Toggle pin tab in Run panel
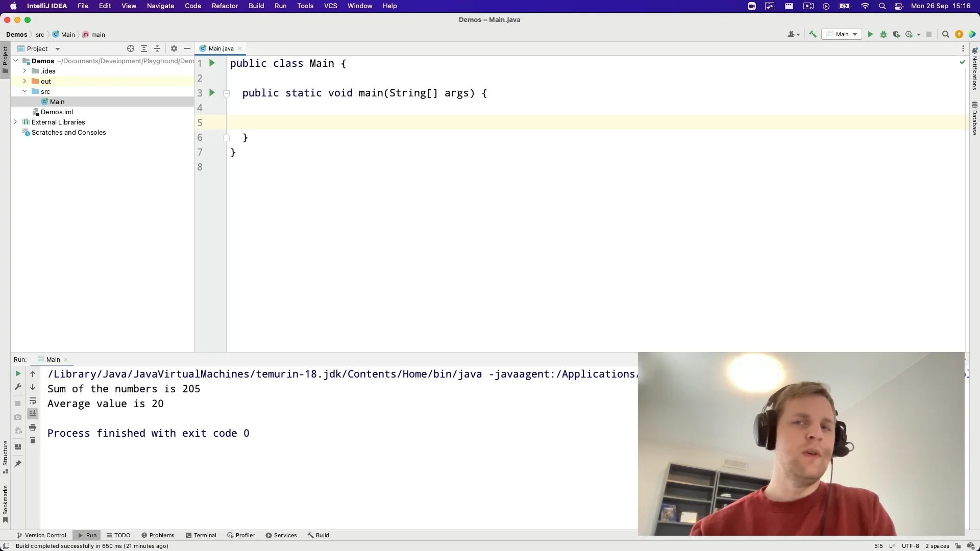The image size is (980, 551). click(x=18, y=464)
